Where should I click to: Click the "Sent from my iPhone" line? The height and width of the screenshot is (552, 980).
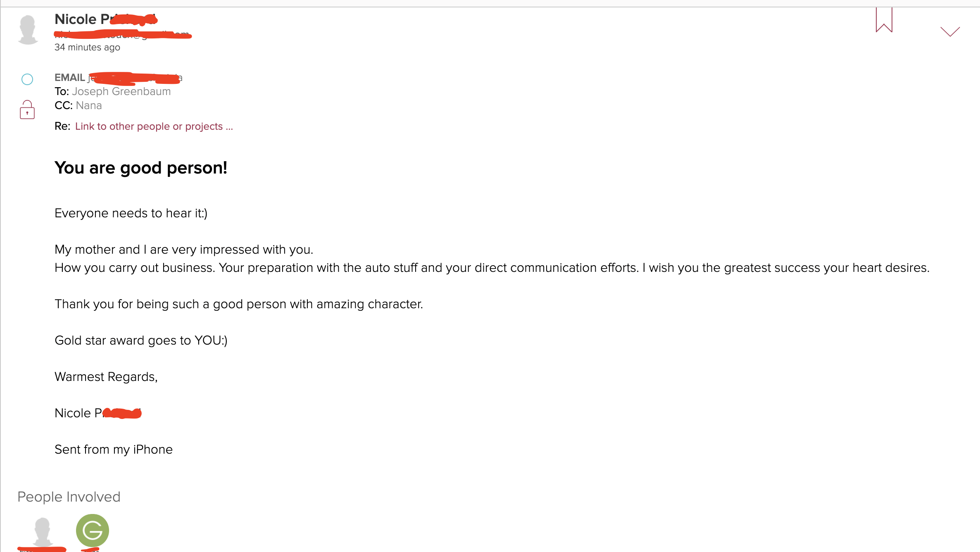pos(114,450)
